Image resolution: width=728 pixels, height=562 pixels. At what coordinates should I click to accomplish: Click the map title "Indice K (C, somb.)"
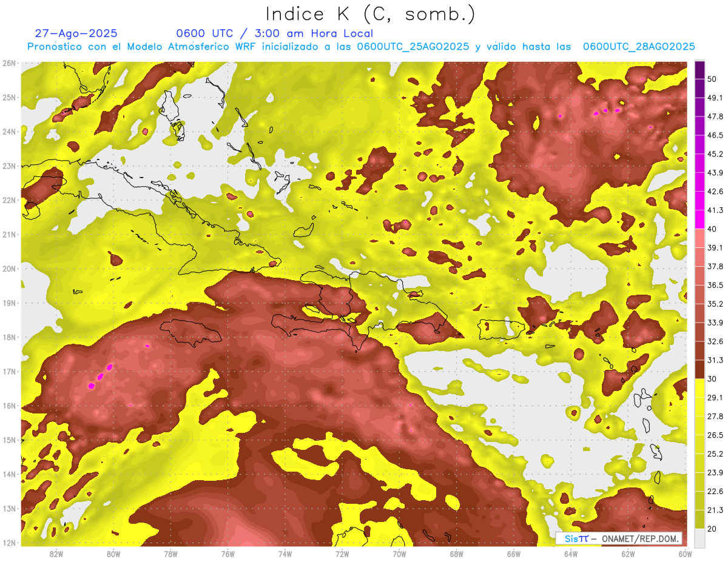coord(370,15)
